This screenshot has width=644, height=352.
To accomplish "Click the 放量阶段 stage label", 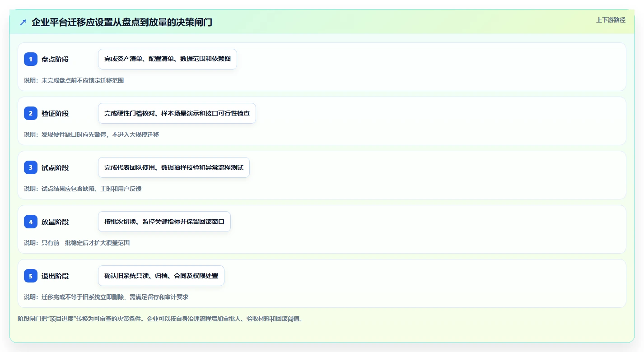I will click(x=55, y=222).
